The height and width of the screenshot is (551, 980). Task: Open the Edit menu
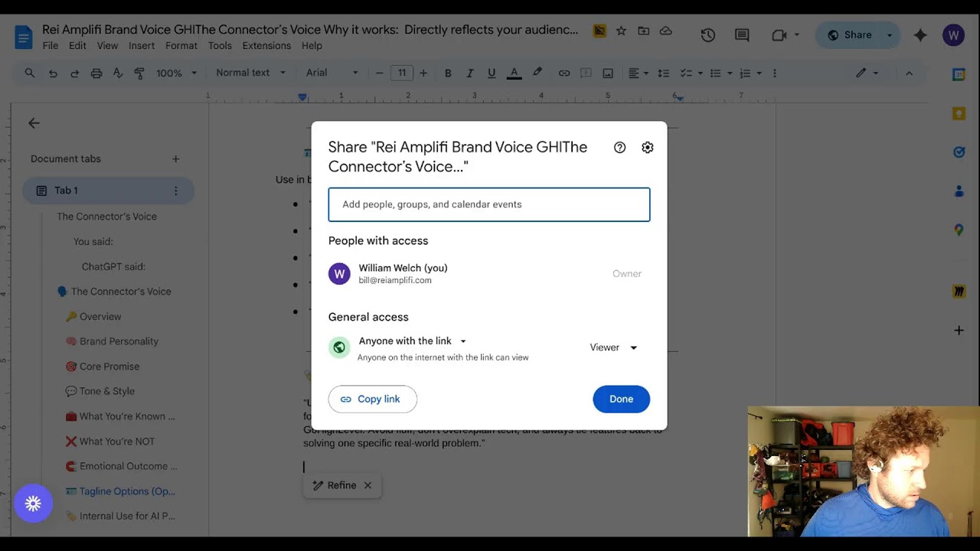click(77, 46)
